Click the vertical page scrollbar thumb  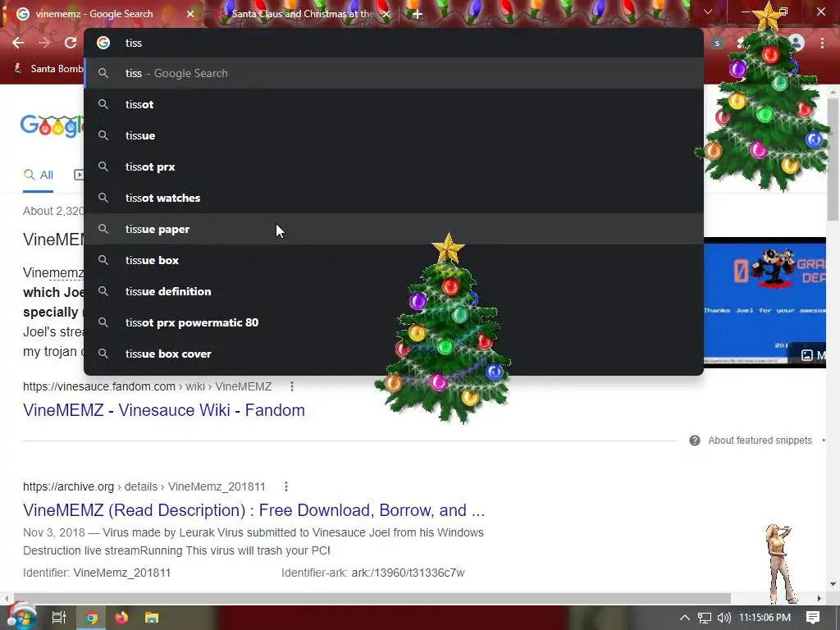pyautogui.click(x=833, y=159)
